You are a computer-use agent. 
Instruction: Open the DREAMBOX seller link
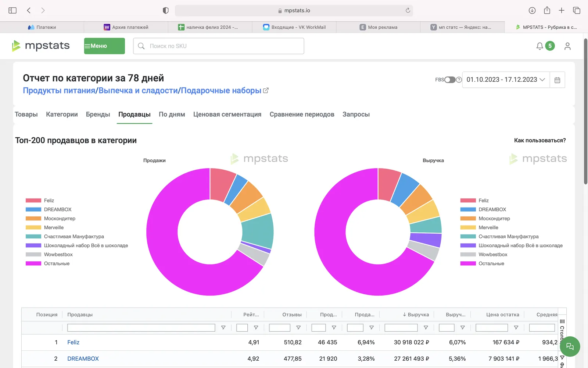point(83,358)
